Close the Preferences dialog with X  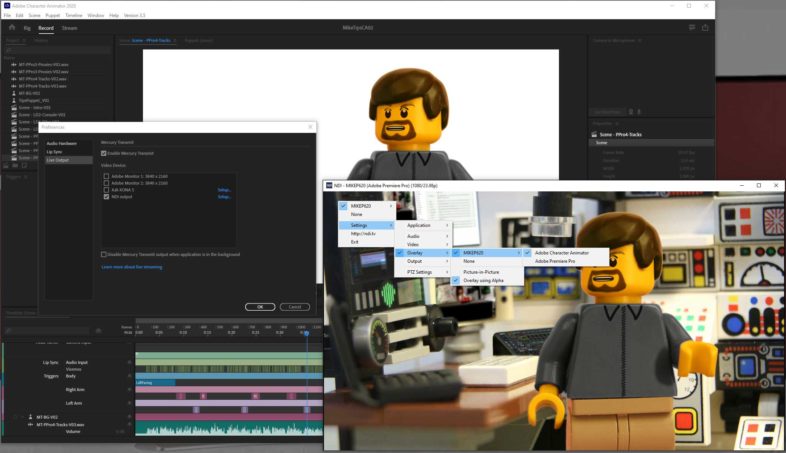click(x=310, y=127)
